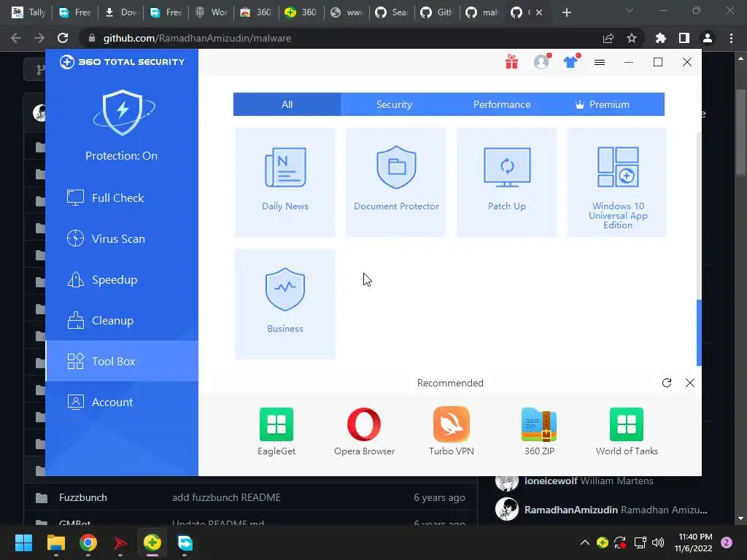Open the gift box promotion icon
Screen dimensions: 747x560
click(x=511, y=62)
